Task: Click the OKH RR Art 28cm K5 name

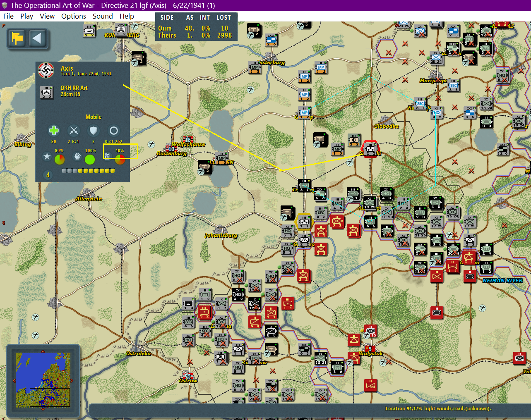Action: pyautogui.click(x=74, y=91)
